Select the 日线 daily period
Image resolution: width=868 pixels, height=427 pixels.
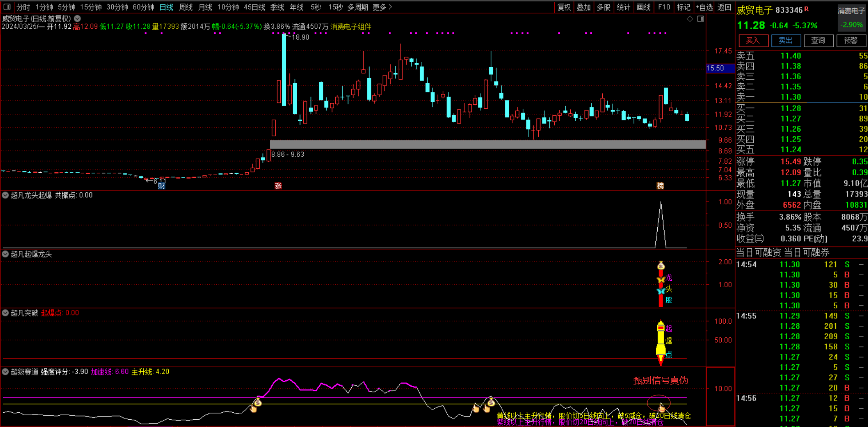click(x=166, y=7)
